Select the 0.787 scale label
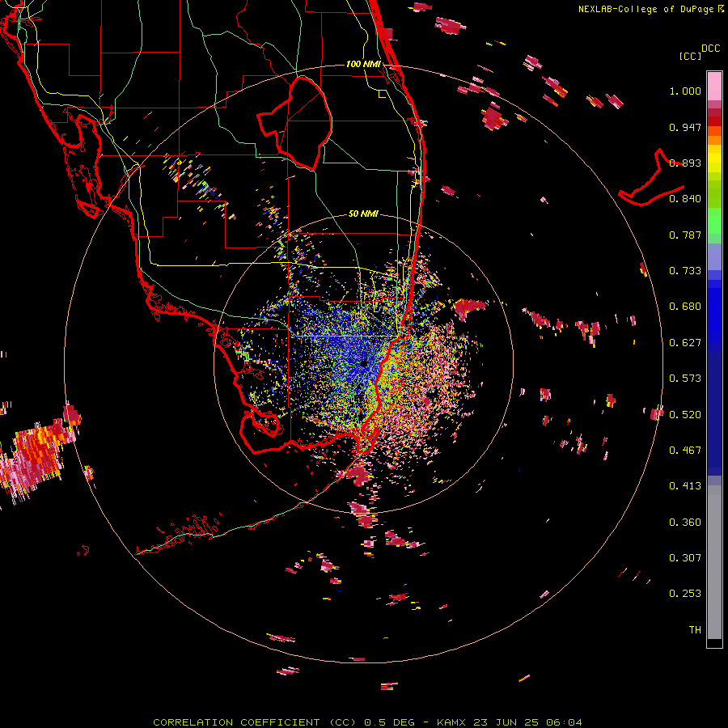The width and height of the screenshot is (728, 728). coord(685,235)
